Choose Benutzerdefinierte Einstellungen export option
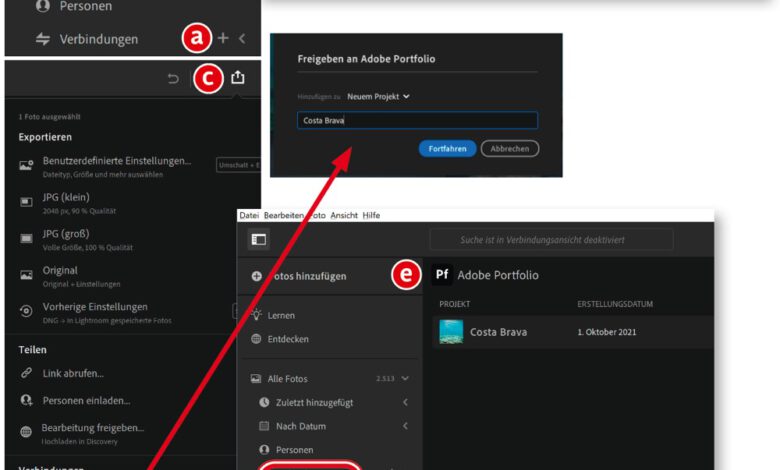This screenshot has width=780, height=470. pyautogui.click(x=117, y=161)
